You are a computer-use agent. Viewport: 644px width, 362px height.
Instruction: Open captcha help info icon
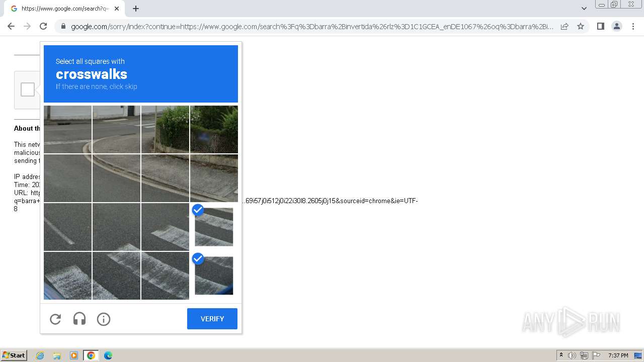(104, 319)
